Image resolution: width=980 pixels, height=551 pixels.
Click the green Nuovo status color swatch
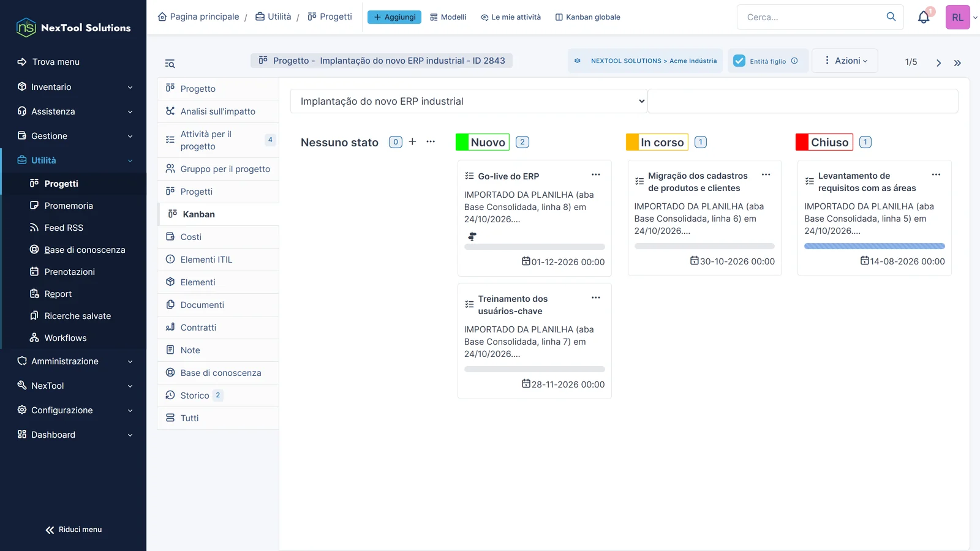click(x=462, y=142)
